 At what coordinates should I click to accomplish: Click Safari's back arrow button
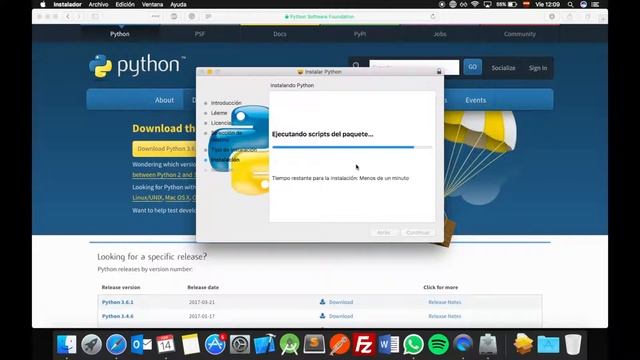pos(68,16)
